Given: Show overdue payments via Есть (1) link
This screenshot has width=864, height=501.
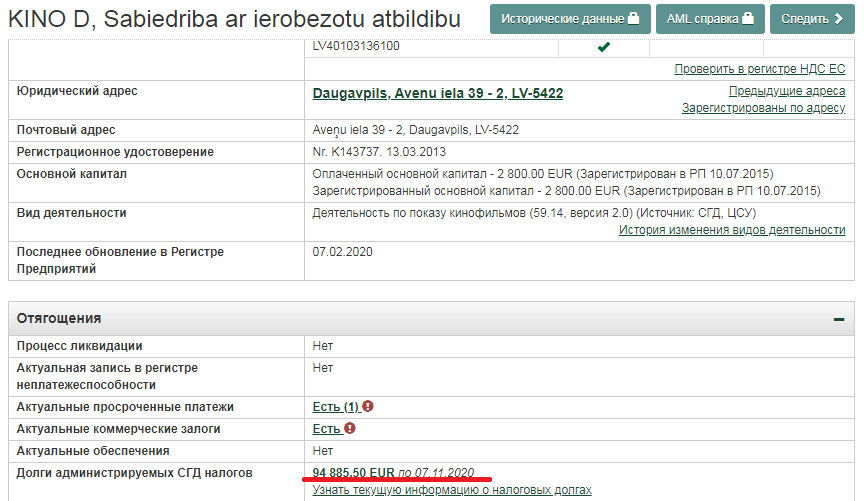Looking at the screenshot, I should [335, 407].
